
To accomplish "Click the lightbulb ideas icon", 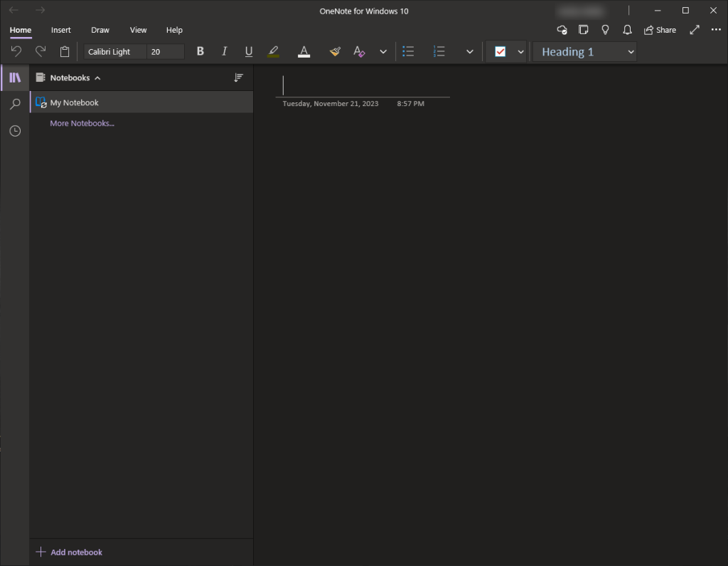I will [605, 30].
